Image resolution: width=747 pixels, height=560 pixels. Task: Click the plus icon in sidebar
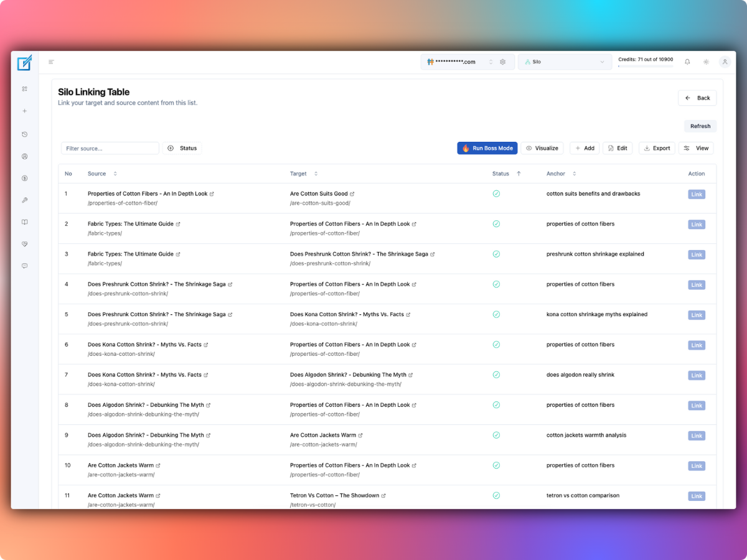(25, 111)
